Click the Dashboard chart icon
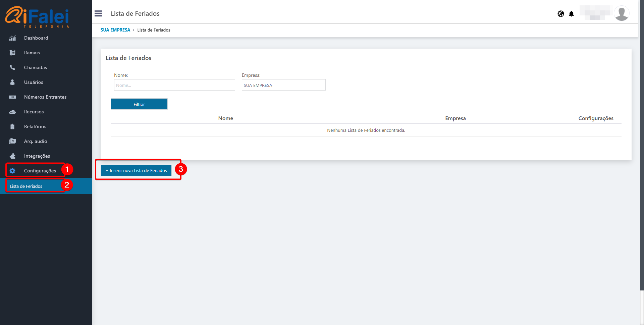 point(12,38)
